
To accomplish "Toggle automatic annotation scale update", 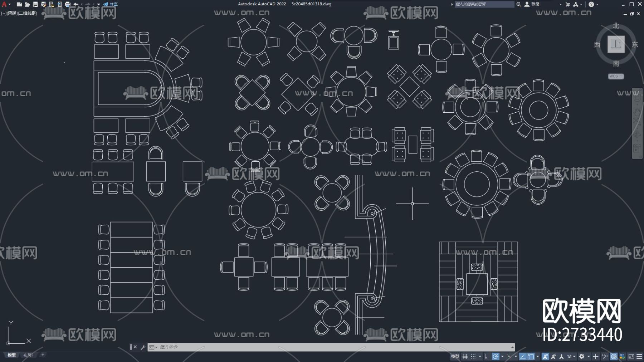I will [553, 356].
